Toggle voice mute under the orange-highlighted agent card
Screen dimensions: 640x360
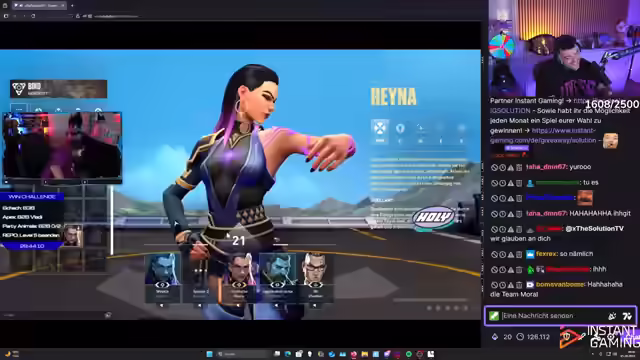pyautogui.click(x=238, y=305)
